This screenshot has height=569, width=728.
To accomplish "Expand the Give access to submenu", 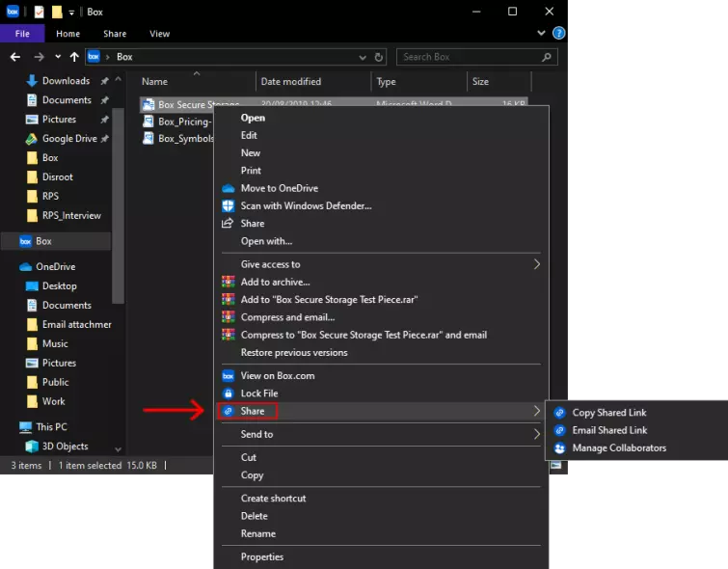I will tap(382, 264).
